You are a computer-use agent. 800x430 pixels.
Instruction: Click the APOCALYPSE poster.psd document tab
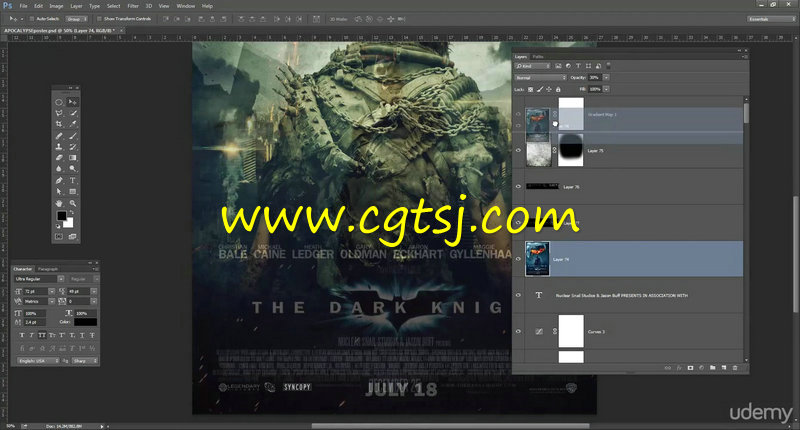(63, 31)
